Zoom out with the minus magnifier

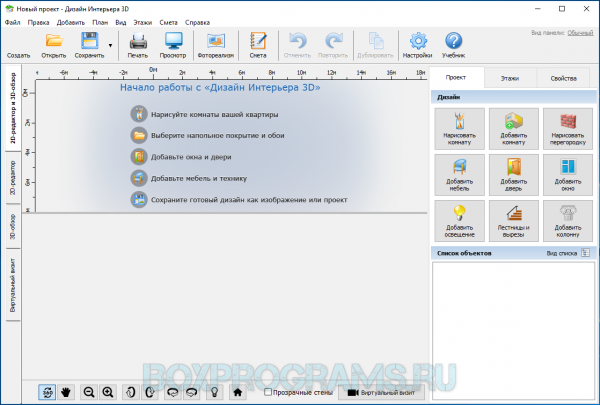tap(89, 392)
